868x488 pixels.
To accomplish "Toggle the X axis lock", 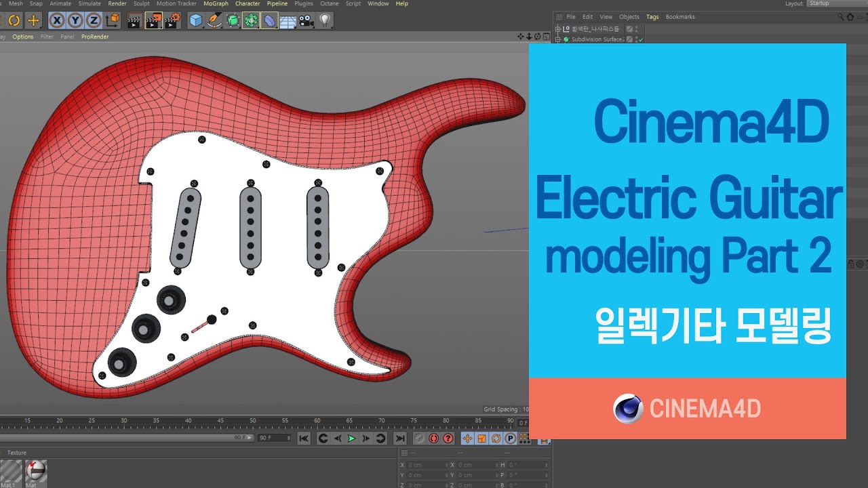I will pyautogui.click(x=58, y=20).
